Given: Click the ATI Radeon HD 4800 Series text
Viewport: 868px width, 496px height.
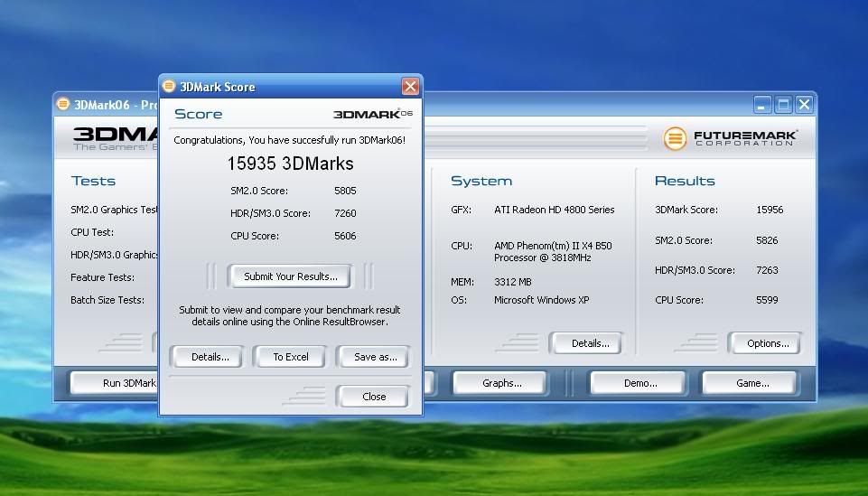Looking at the screenshot, I should [554, 210].
